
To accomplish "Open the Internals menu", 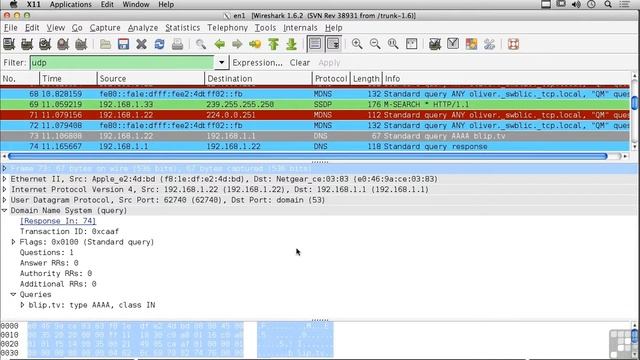I will pos(300,28).
